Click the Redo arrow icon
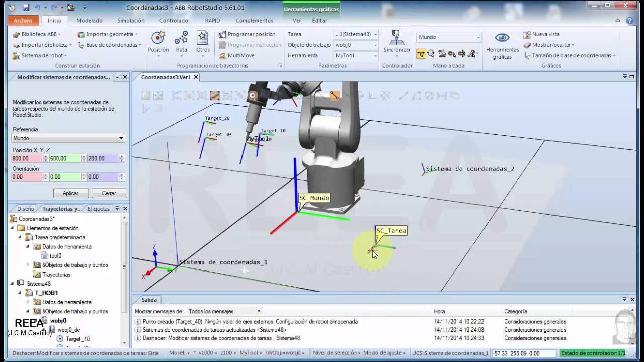Image resolution: width=644 pixels, height=362 pixels. (x=54, y=8)
